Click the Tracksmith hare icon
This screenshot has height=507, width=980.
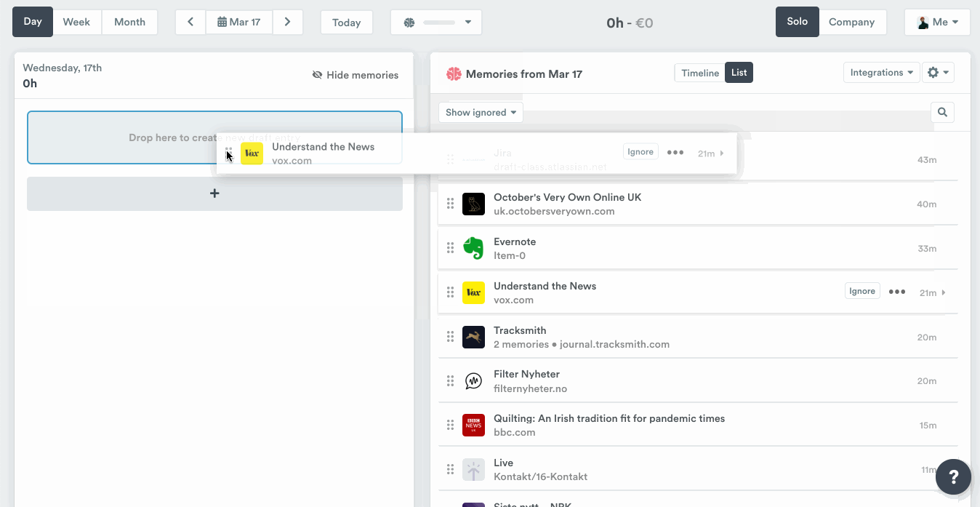point(473,337)
